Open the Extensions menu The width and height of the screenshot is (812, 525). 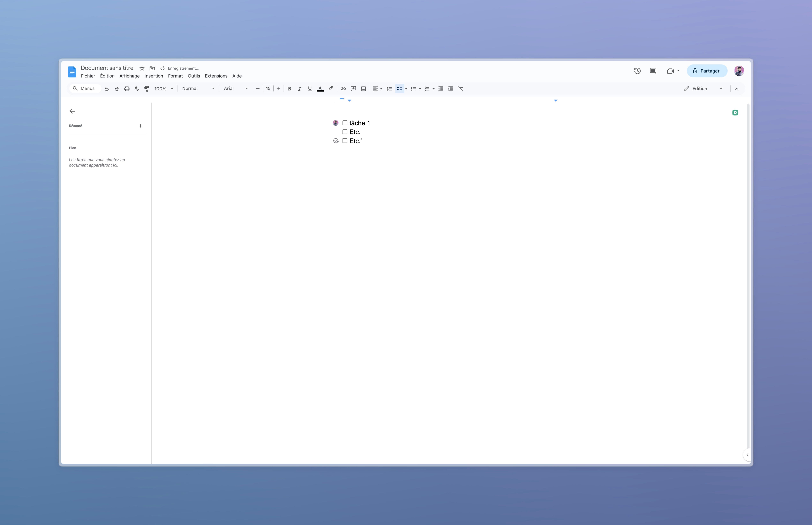[216, 76]
